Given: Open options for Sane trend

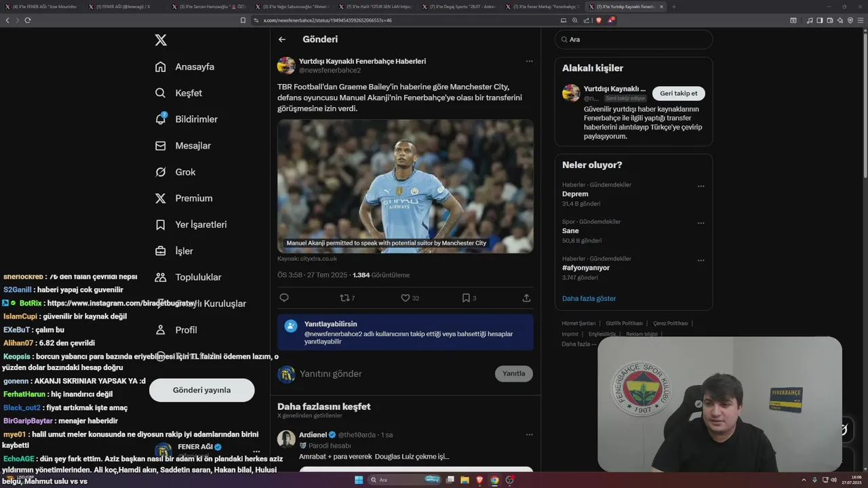Looking at the screenshot, I should tap(701, 223).
